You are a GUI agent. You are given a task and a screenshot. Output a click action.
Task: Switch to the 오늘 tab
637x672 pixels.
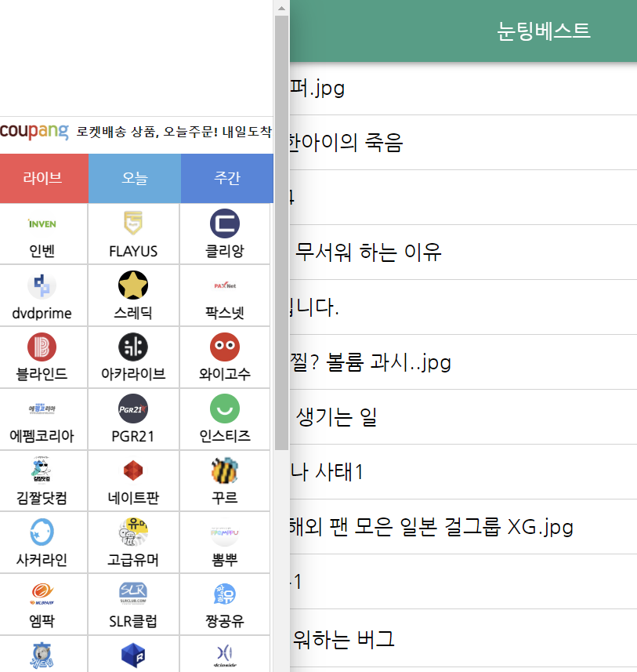[135, 178]
